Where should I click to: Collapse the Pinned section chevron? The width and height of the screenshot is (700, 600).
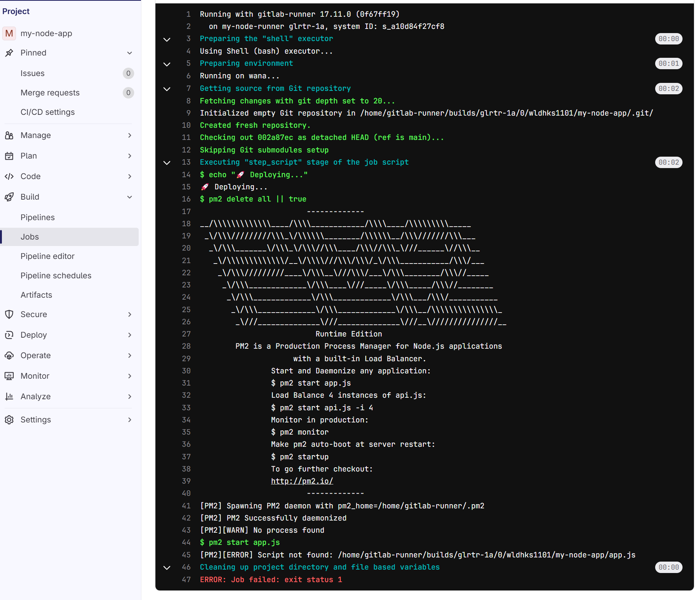point(130,53)
